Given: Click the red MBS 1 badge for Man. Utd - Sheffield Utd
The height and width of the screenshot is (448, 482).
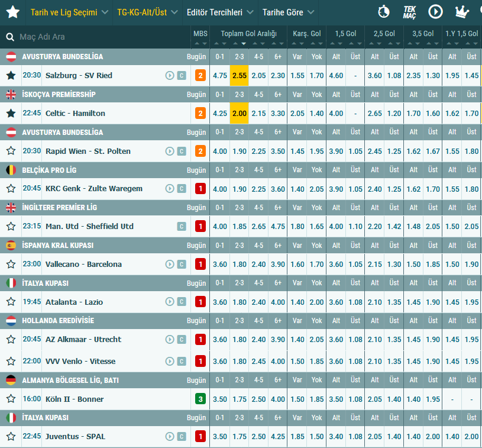Looking at the screenshot, I should pos(200,227).
